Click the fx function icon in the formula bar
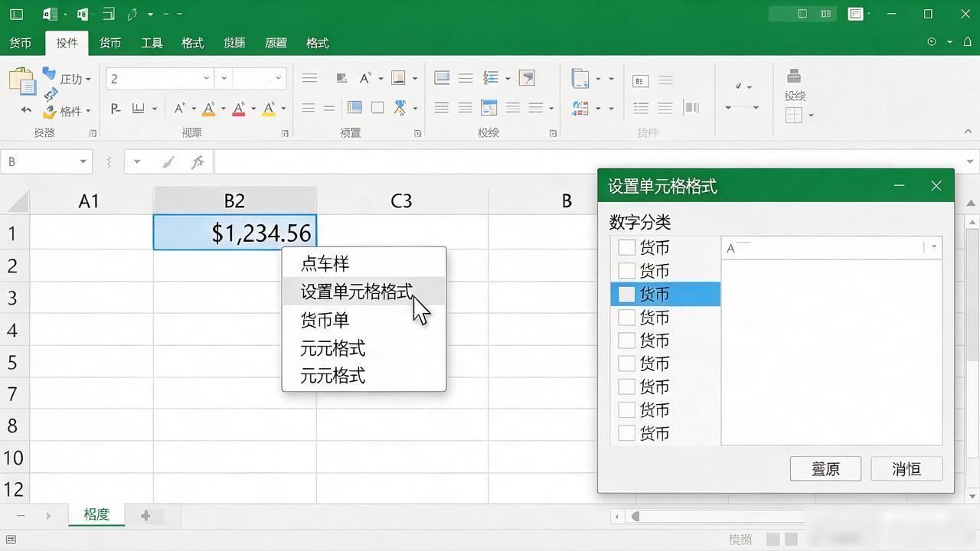The height and width of the screenshot is (551, 980). 198,161
